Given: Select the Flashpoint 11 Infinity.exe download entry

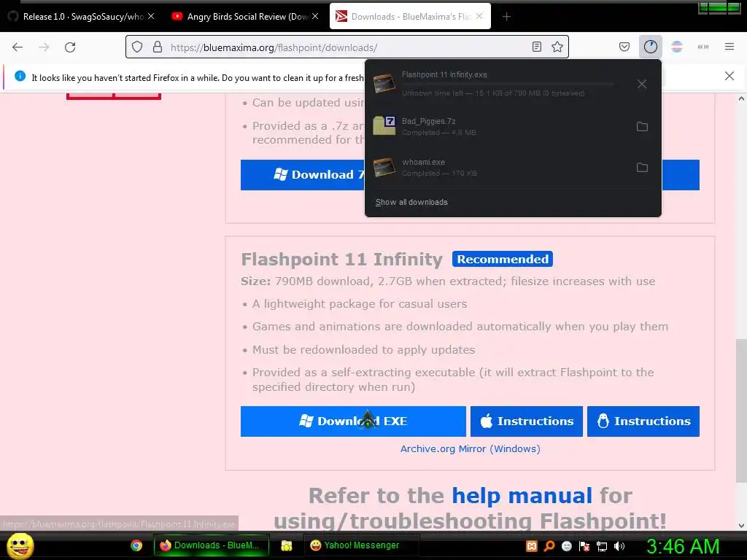Looking at the screenshot, I should pyautogui.click(x=498, y=85).
